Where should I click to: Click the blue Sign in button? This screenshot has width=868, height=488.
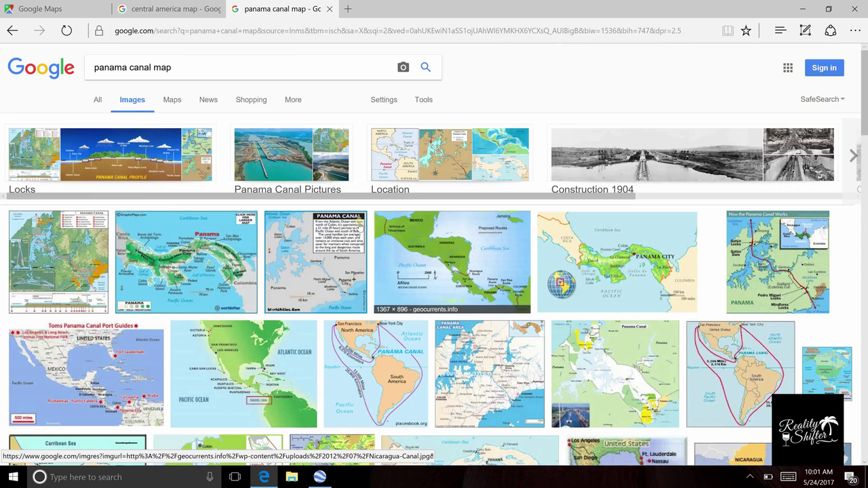pos(824,68)
